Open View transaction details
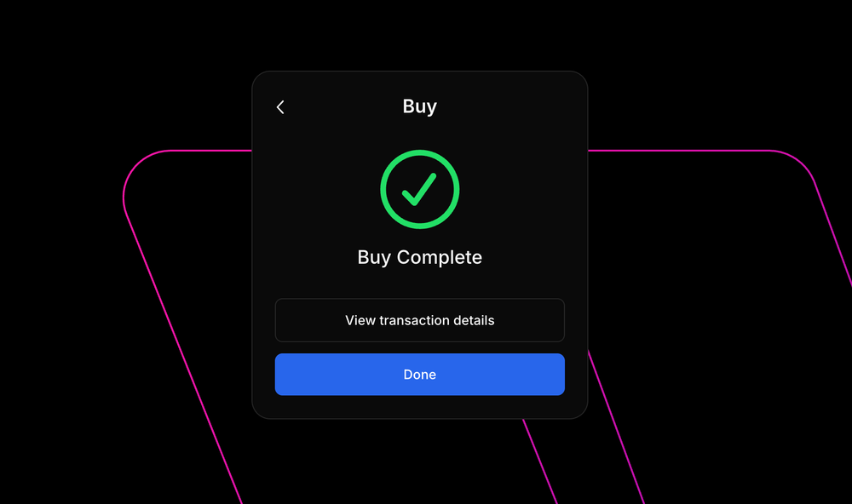The image size is (852, 504). coord(419,320)
